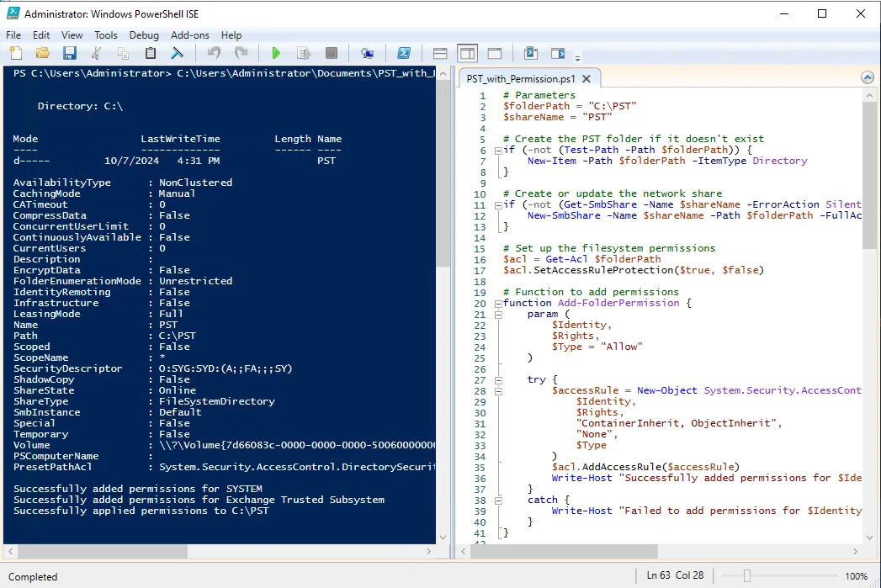Open the View menu
The height and width of the screenshot is (588, 881).
[72, 34]
